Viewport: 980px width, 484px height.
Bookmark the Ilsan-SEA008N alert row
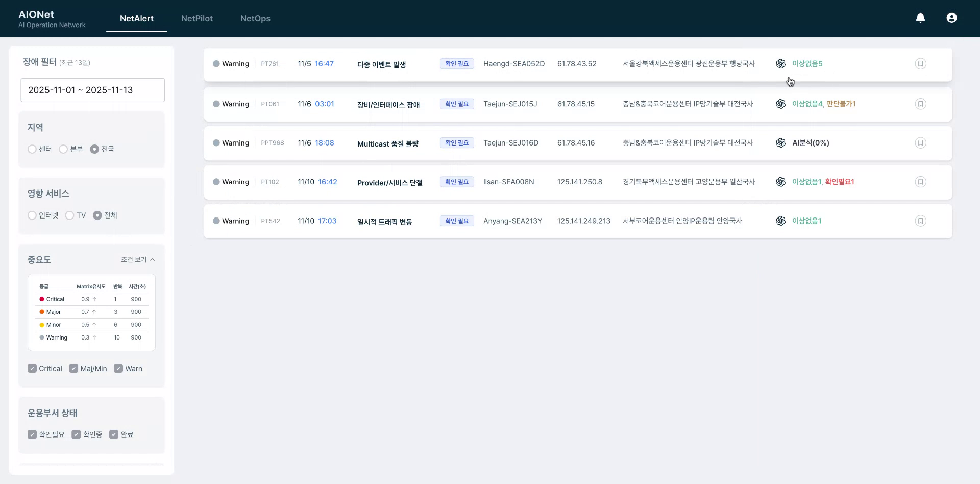pos(920,181)
